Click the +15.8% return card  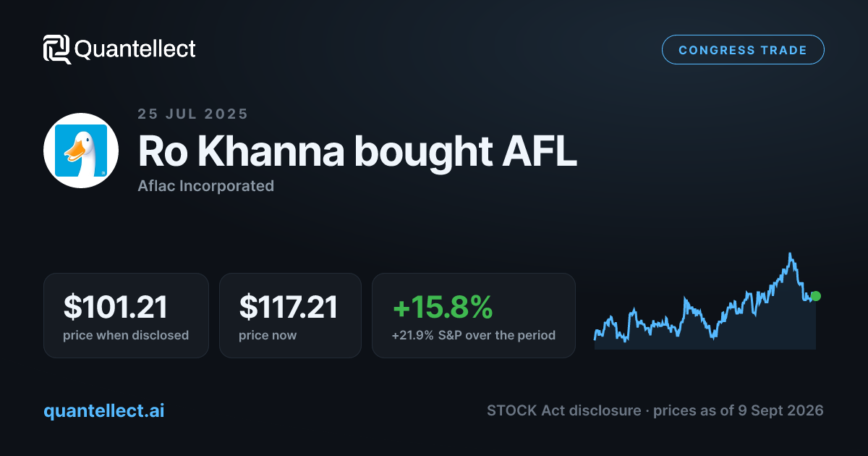point(474,316)
